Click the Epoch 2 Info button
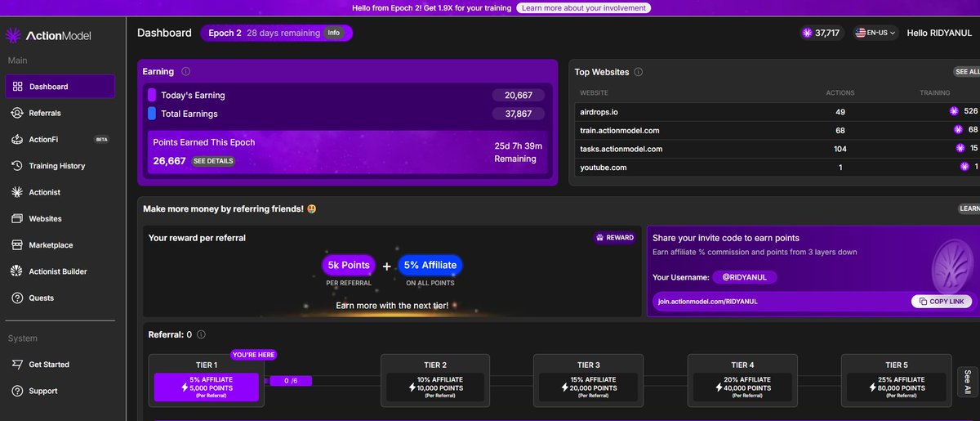 (x=334, y=33)
